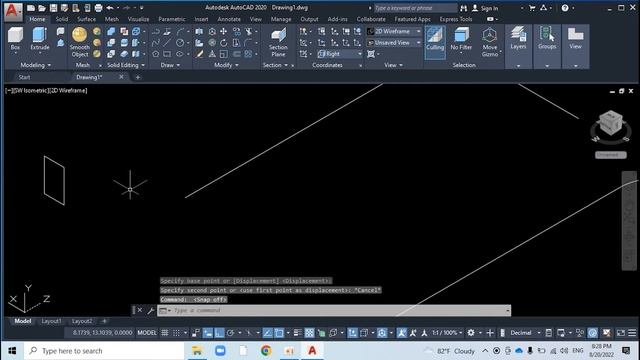Click the Plot (printer) icon
The height and width of the screenshot is (360, 640).
pyautogui.click(x=98, y=8)
